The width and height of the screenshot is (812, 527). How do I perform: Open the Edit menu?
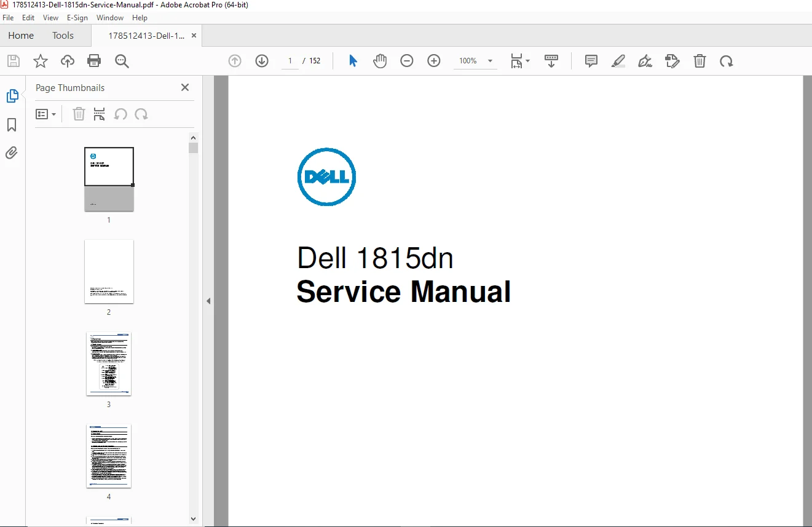pos(28,18)
